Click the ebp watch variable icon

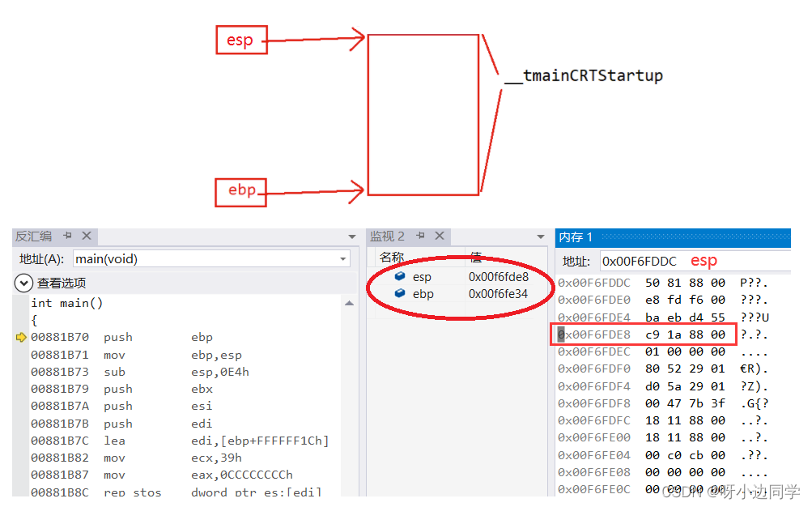point(400,294)
